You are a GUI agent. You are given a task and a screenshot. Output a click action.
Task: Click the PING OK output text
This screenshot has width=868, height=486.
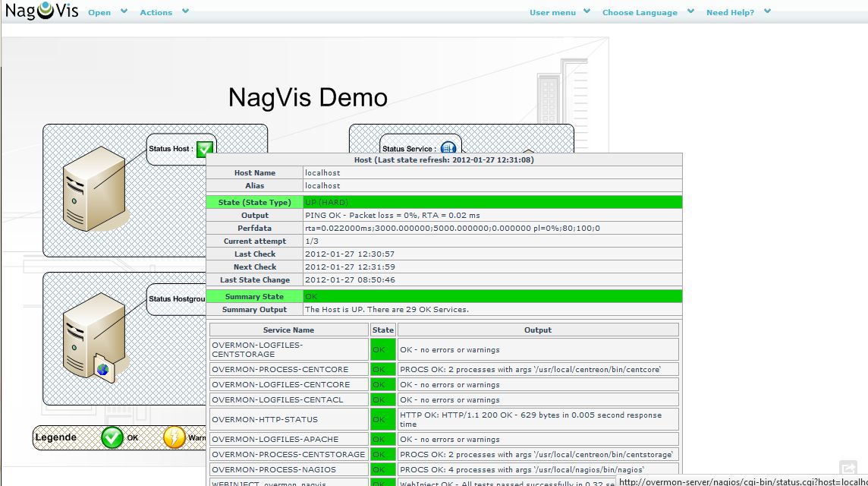392,215
